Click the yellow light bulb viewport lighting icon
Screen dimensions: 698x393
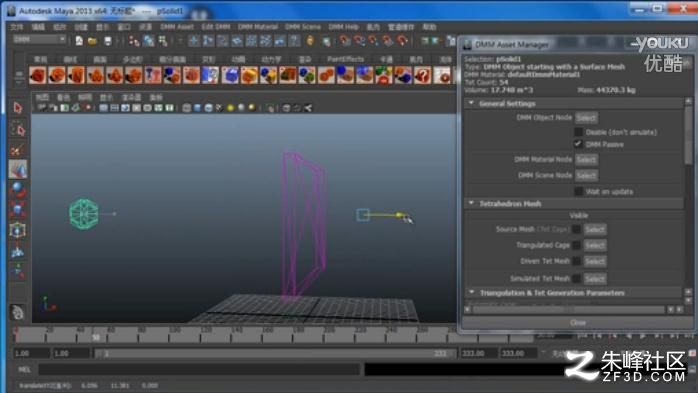point(230,108)
